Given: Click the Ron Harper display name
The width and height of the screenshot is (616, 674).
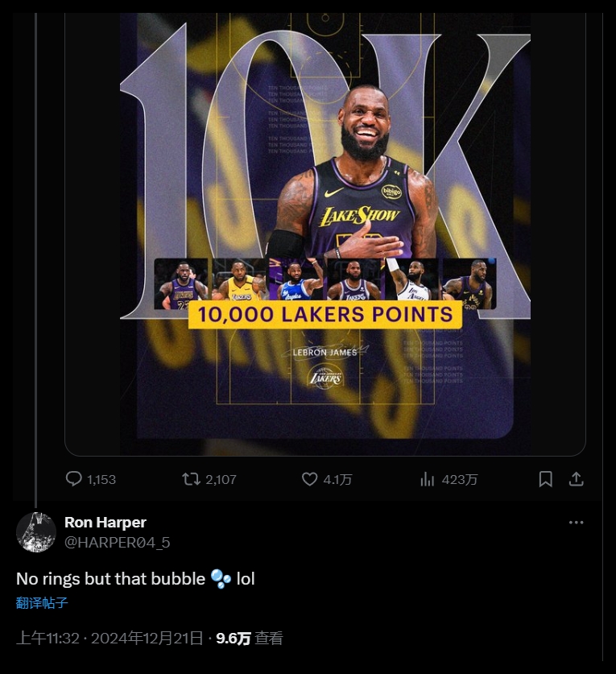Looking at the screenshot, I should pos(105,523).
